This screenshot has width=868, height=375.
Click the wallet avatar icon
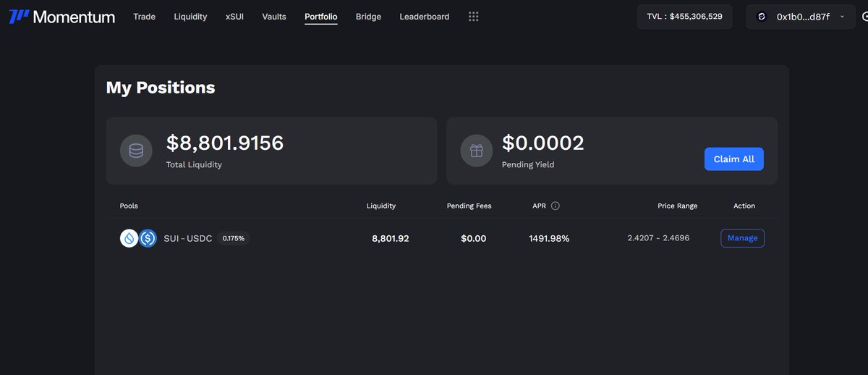click(762, 17)
